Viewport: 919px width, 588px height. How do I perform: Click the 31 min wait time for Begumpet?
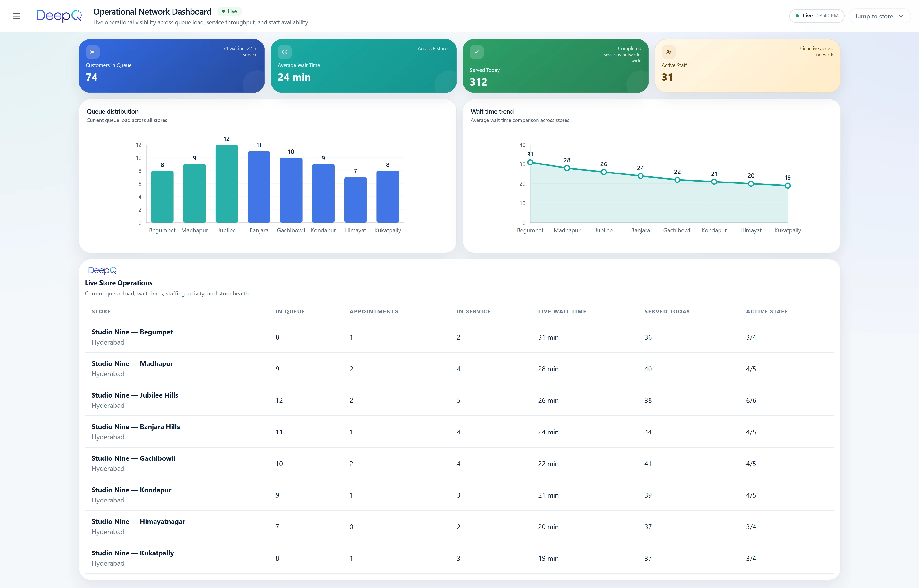pyautogui.click(x=548, y=337)
